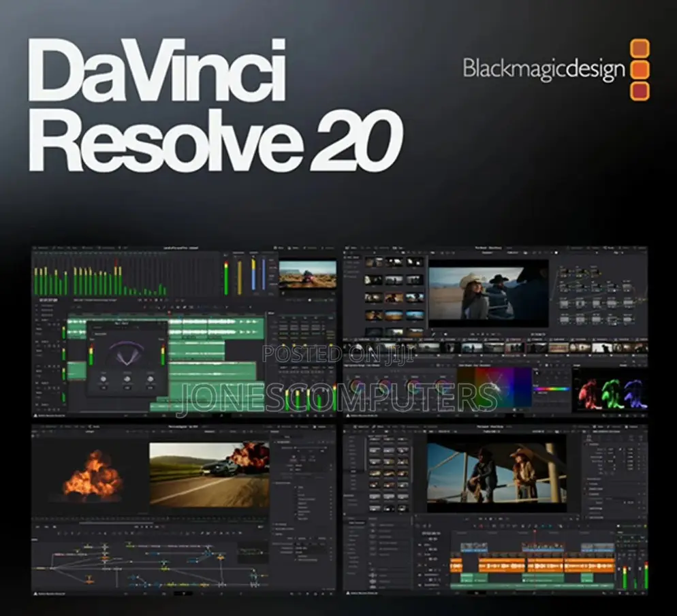This screenshot has width=677, height=616.
Task: Click the middle knob in the Fairlight plugin window
Action: tap(127, 379)
